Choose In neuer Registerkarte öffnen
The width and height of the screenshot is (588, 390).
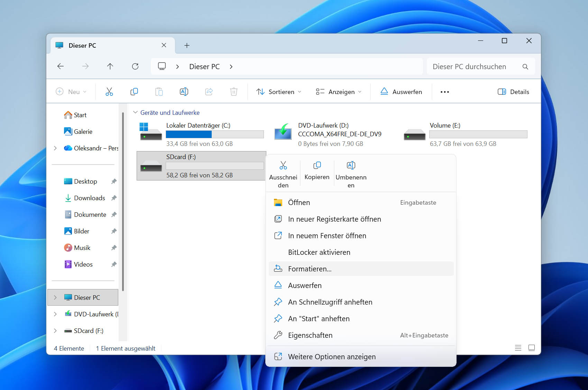click(361, 219)
